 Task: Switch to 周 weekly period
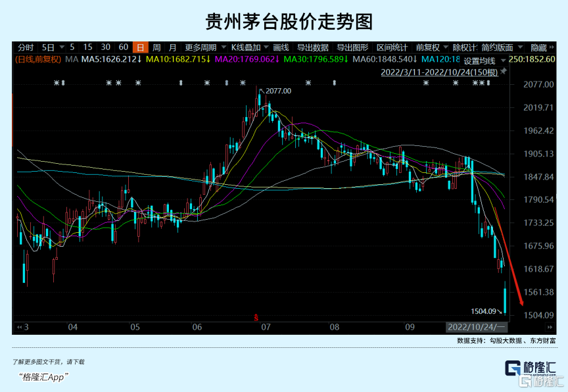point(156,47)
